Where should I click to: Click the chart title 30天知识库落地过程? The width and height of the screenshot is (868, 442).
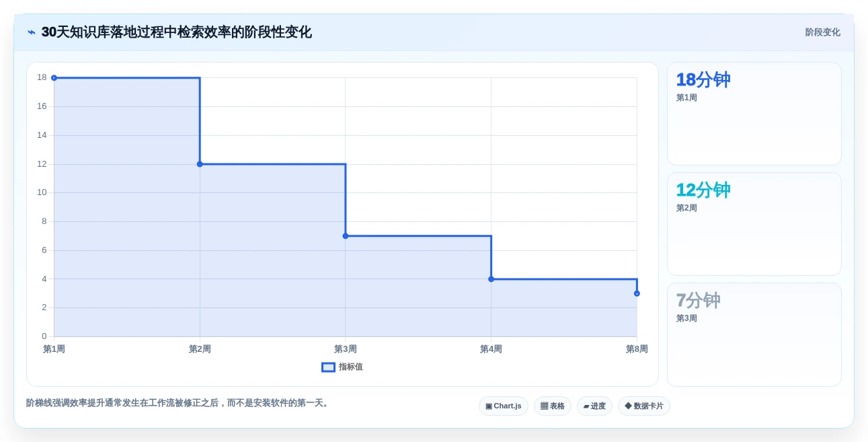click(176, 32)
